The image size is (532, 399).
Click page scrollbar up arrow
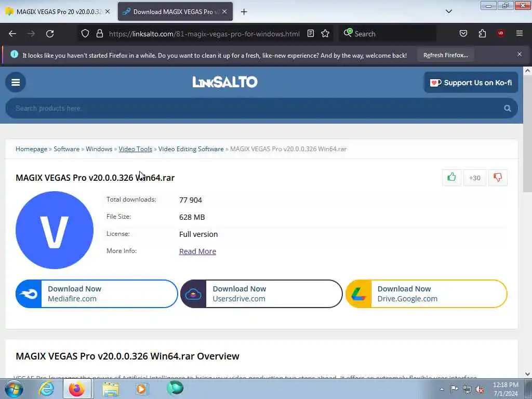tap(527, 71)
